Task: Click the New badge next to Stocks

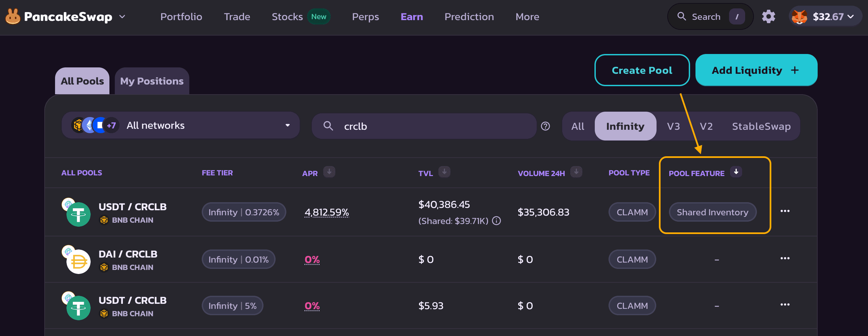Action: pyautogui.click(x=319, y=16)
